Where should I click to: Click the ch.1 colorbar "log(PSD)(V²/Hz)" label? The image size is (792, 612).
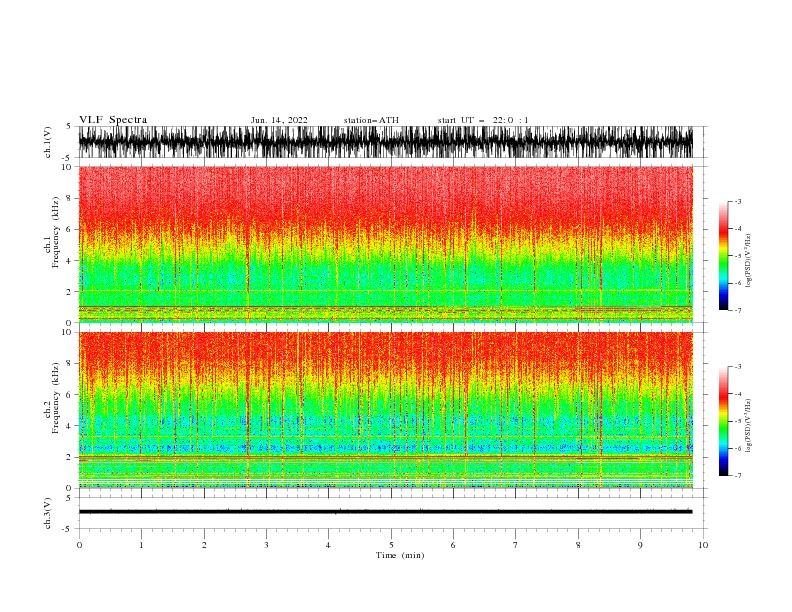(x=749, y=261)
